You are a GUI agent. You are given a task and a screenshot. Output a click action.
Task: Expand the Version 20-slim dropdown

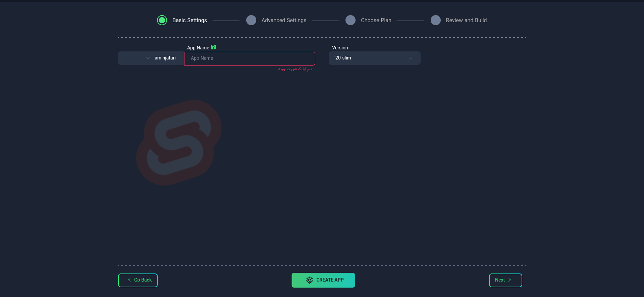click(374, 58)
